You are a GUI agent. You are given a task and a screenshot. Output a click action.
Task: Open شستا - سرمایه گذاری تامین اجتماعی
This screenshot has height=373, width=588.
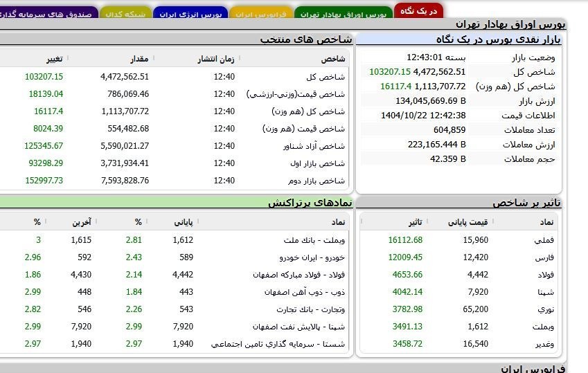point(287,344)
